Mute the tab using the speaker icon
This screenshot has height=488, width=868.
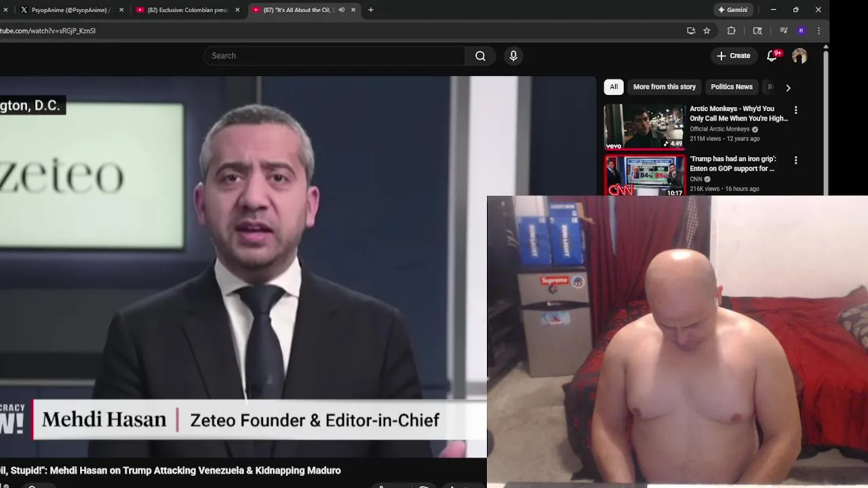click(x=341, y=9)
